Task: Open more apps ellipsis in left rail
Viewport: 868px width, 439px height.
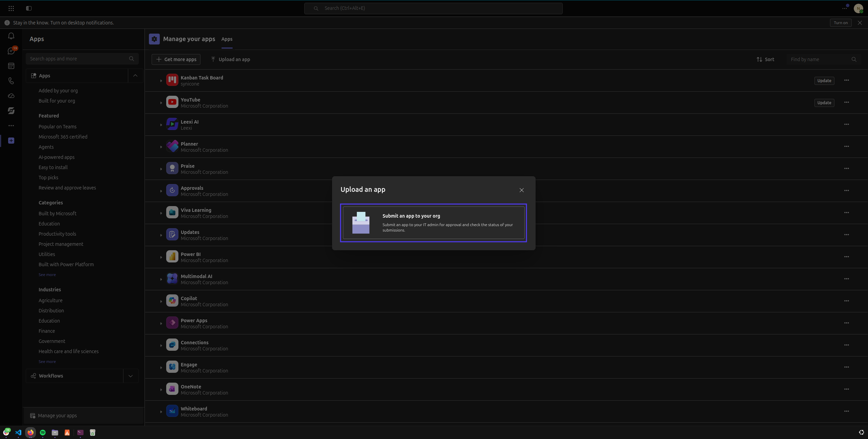Action: pyautogui.click(x=11, y=126)
